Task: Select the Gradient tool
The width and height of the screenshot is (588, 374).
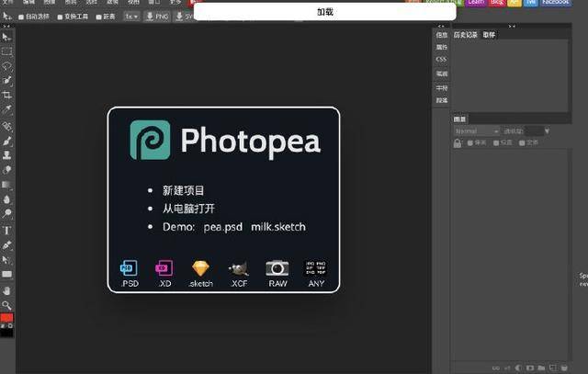Action: [6, 185]
